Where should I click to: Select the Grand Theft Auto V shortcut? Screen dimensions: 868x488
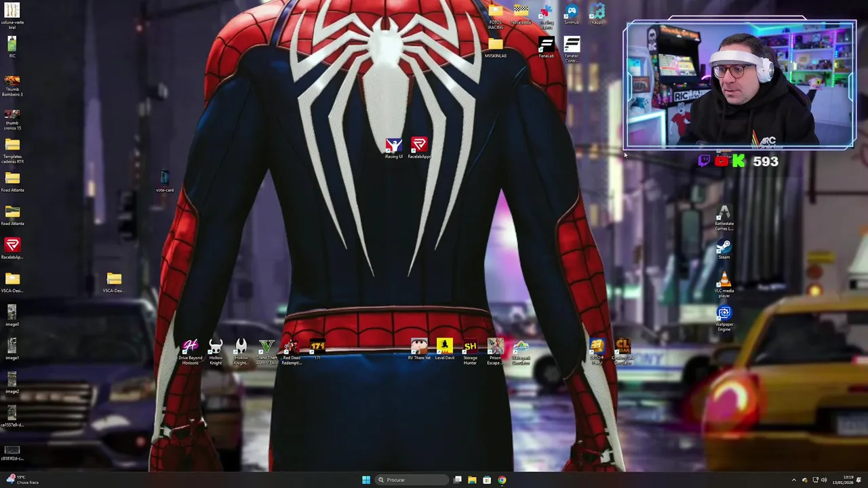[267, 352]
